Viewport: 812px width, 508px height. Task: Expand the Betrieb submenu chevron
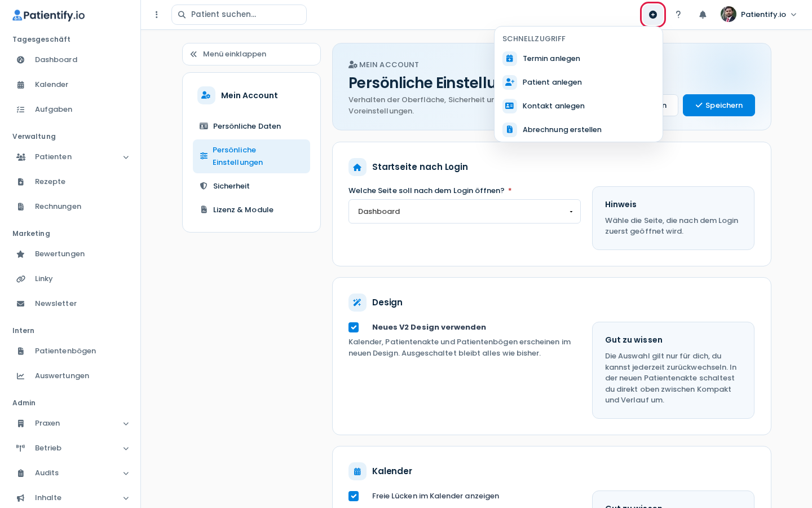pos(126,449)
